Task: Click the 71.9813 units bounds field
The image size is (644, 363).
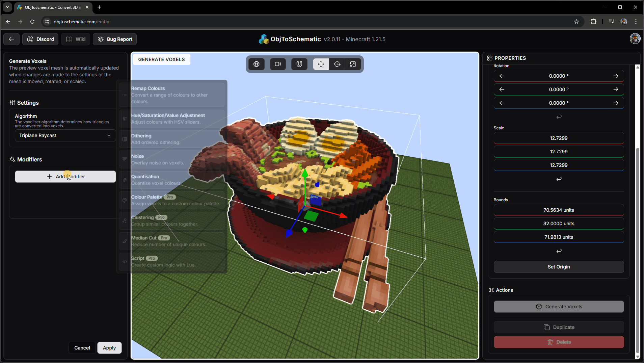Action: (559, 237)
